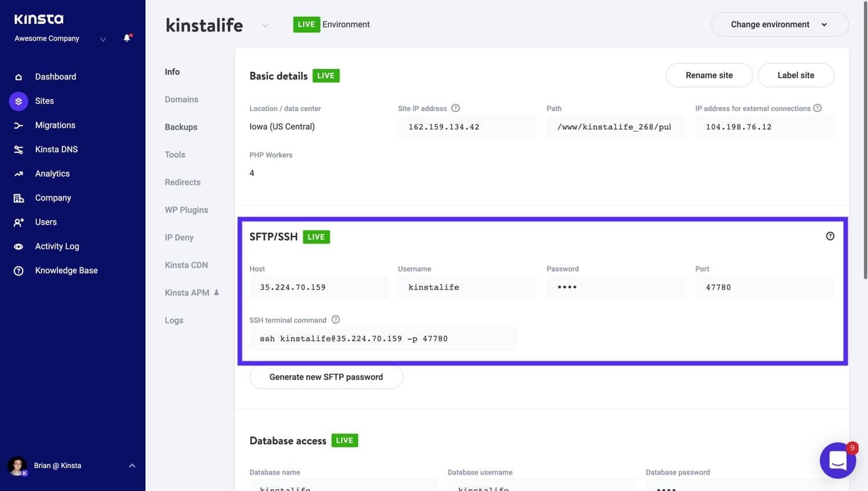868x491 pixels.
Task: Open Users page
Action: pyautogui.click(x=46, y=222)
